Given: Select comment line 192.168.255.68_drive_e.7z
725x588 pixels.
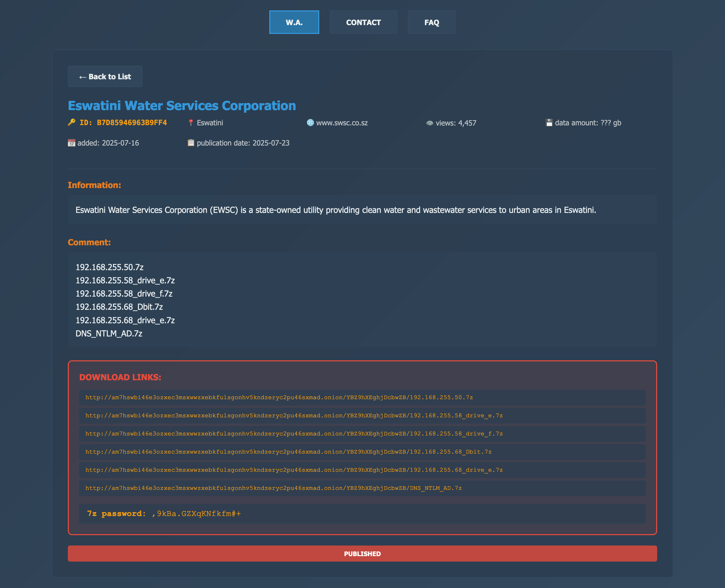Looking at the screenshot, I should 125,320.
